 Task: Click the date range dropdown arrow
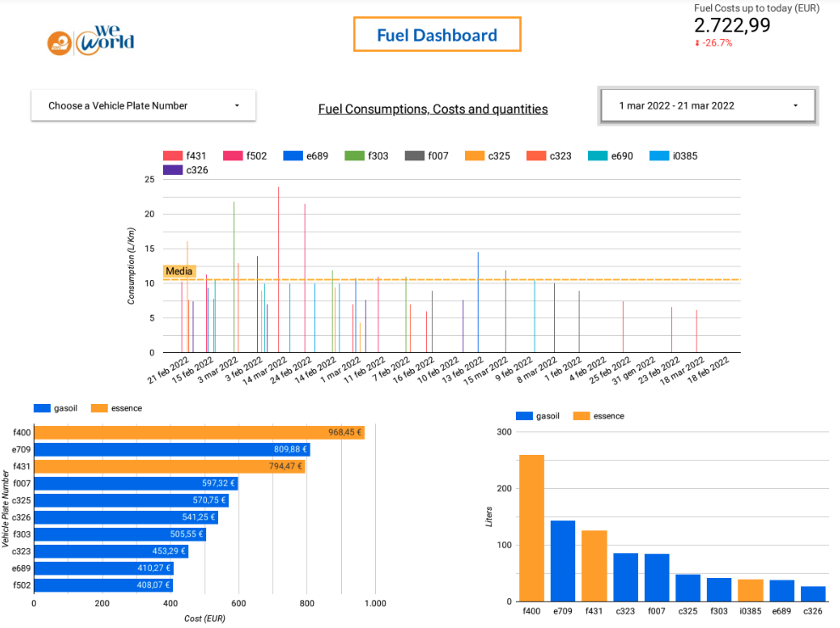pos(795,106)
